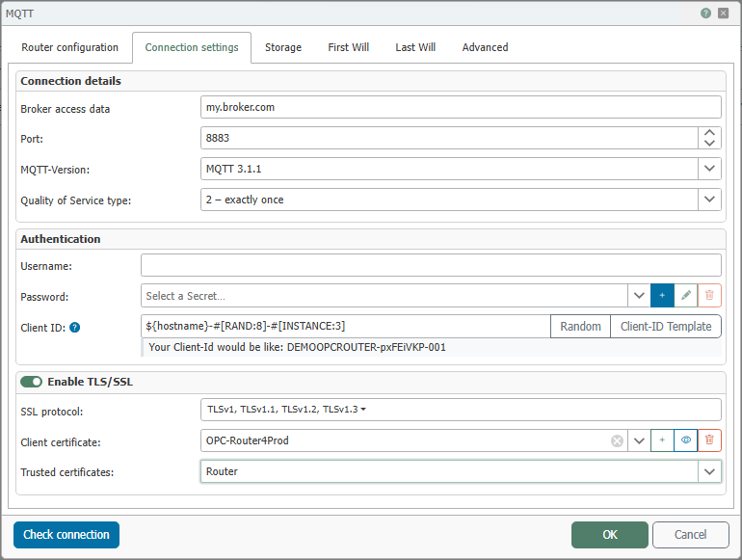Focus the Port number field

pos(449,138)
